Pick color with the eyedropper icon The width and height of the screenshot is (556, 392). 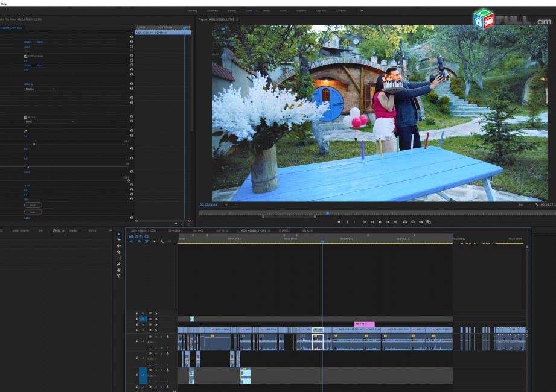tap(25, 131)
